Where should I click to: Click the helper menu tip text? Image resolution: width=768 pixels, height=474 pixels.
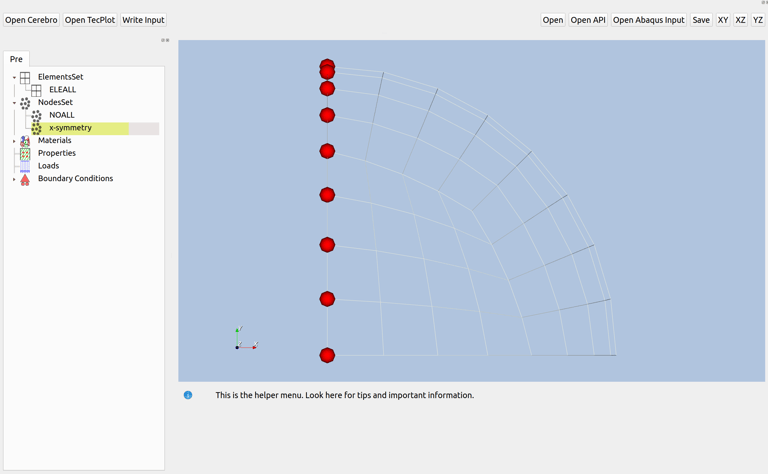(345, 395)
